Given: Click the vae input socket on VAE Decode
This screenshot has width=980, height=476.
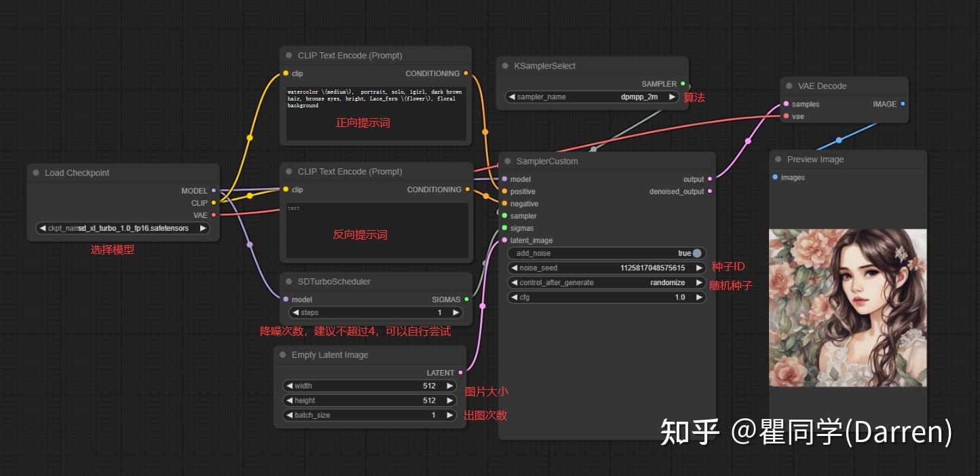Looking at the screenshot, I should click(786, 116).
